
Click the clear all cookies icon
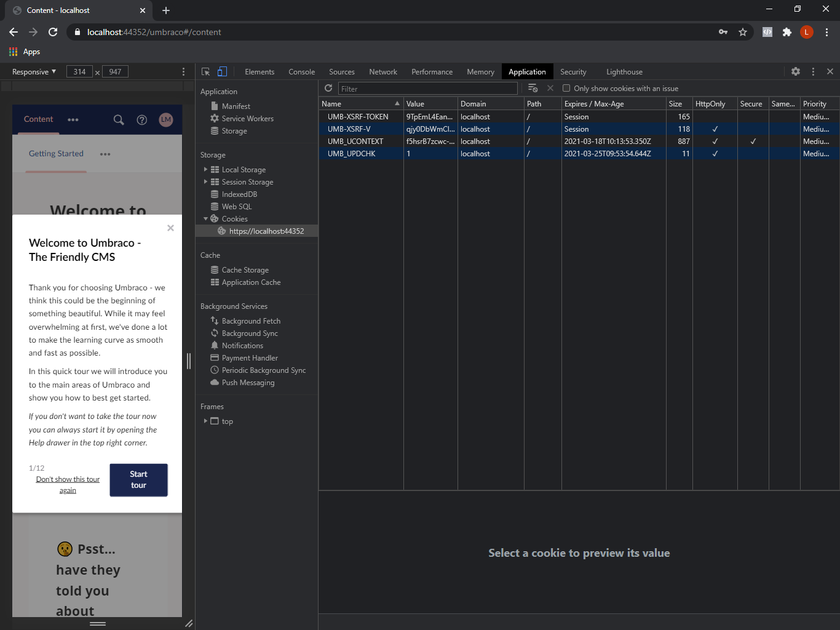click(533, 89)
